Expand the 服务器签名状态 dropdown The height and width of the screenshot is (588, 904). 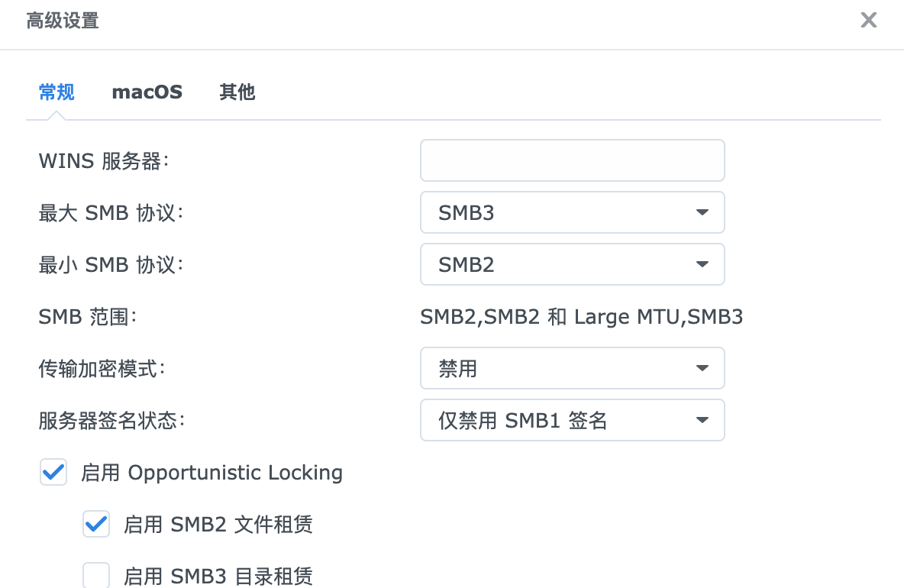[572, 420]
